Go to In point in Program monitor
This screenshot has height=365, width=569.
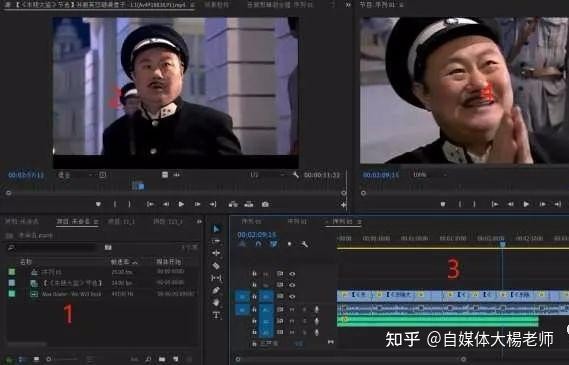tap(495, 204)
